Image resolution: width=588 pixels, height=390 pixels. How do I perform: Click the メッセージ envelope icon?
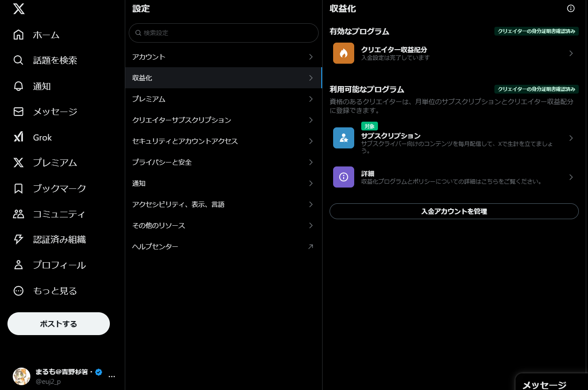coord(18,112)
